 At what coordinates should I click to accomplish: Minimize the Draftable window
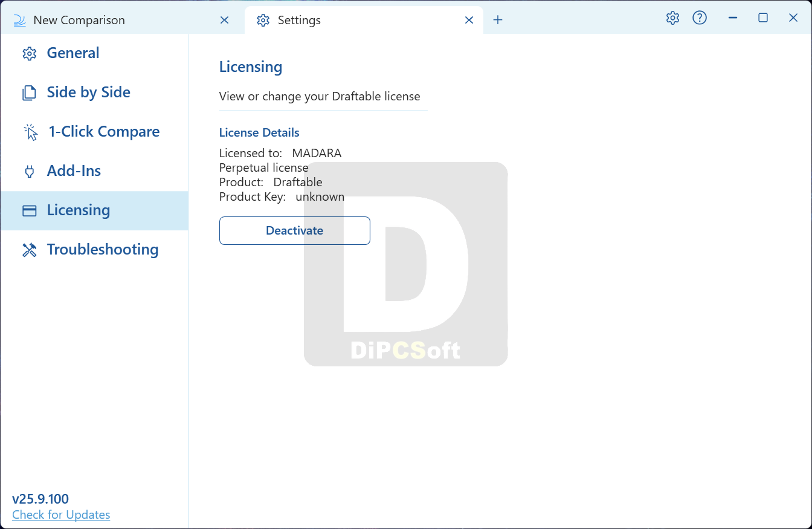733,18
